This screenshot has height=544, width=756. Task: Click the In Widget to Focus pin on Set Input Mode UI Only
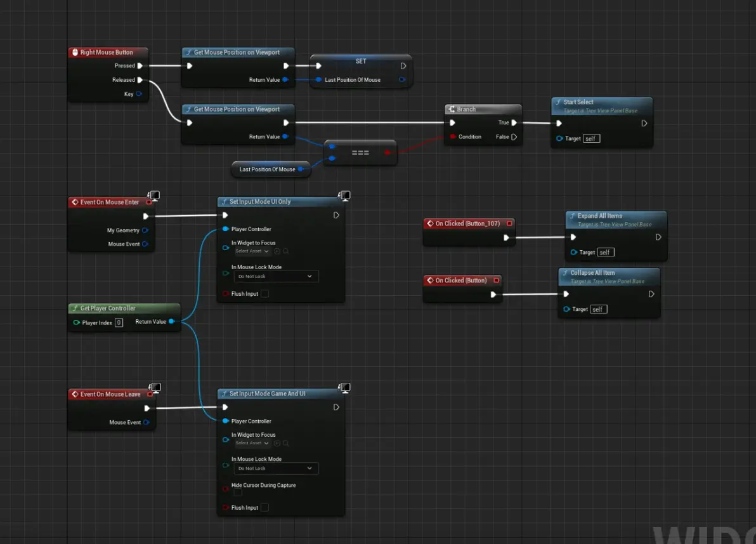pos(225,247)
